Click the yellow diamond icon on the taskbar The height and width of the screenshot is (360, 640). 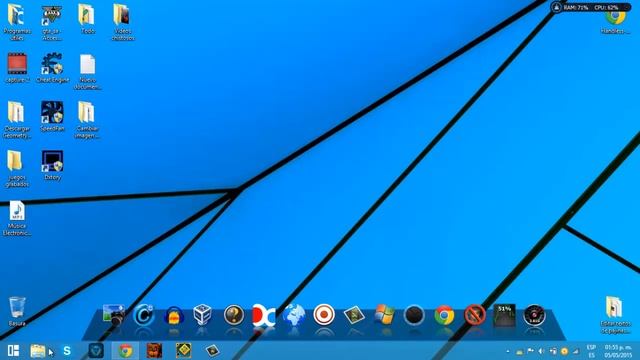pyautogui.click(x=184, y=351)
